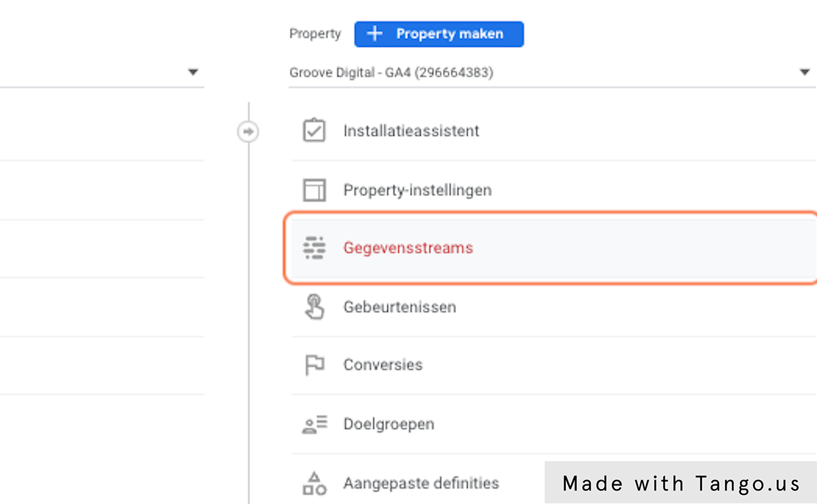The height and width of the screenshot is (504, 817).
Task: Expand the property selector dropdown arrow
Action: [805, 72]
